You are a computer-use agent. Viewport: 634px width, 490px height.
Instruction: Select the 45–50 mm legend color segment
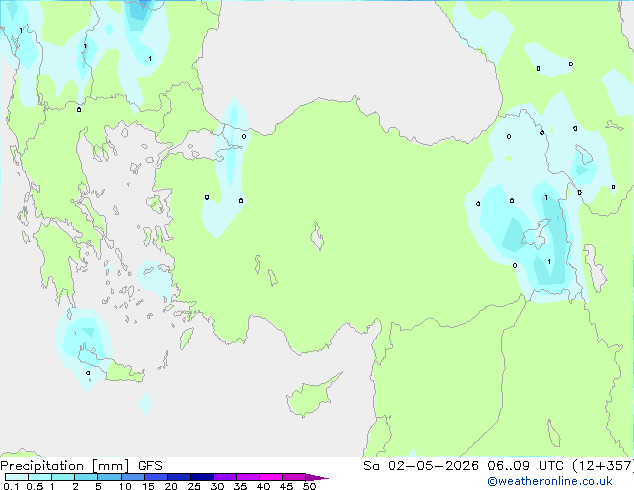point(294,477)
